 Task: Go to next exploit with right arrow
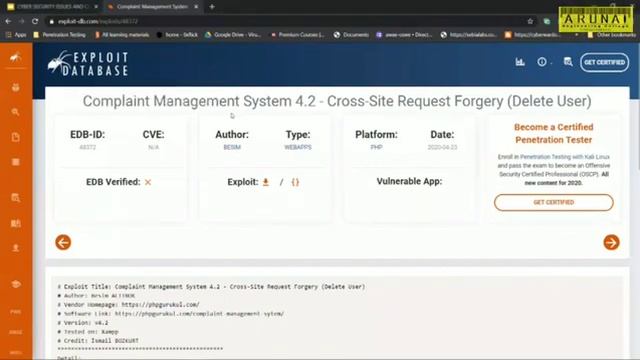(x=611, y=242)
